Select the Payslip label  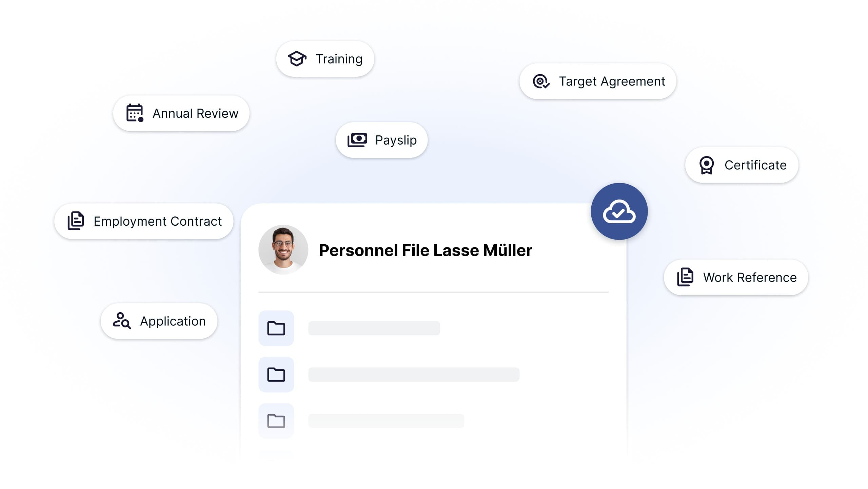(396, 140)
